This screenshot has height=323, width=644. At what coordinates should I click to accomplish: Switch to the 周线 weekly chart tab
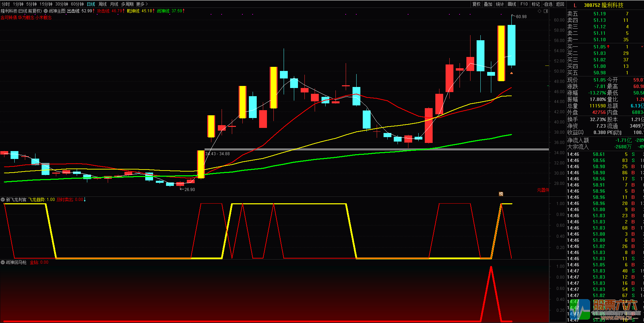tap(103, 4)
